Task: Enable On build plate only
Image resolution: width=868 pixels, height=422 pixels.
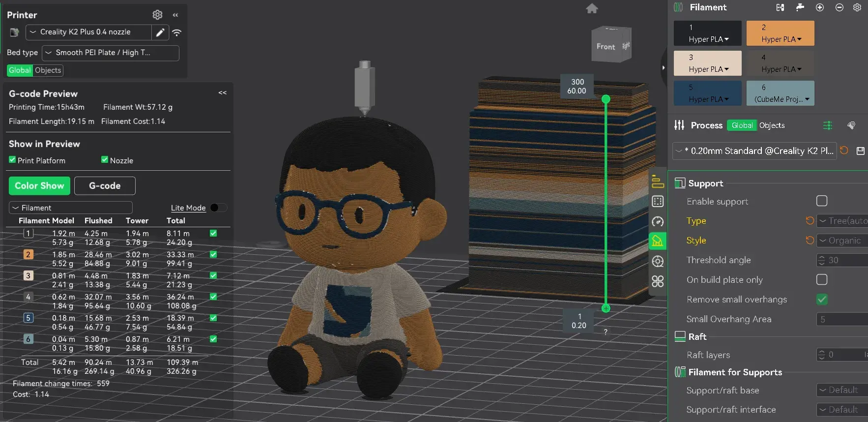Action: click(822, 279)
